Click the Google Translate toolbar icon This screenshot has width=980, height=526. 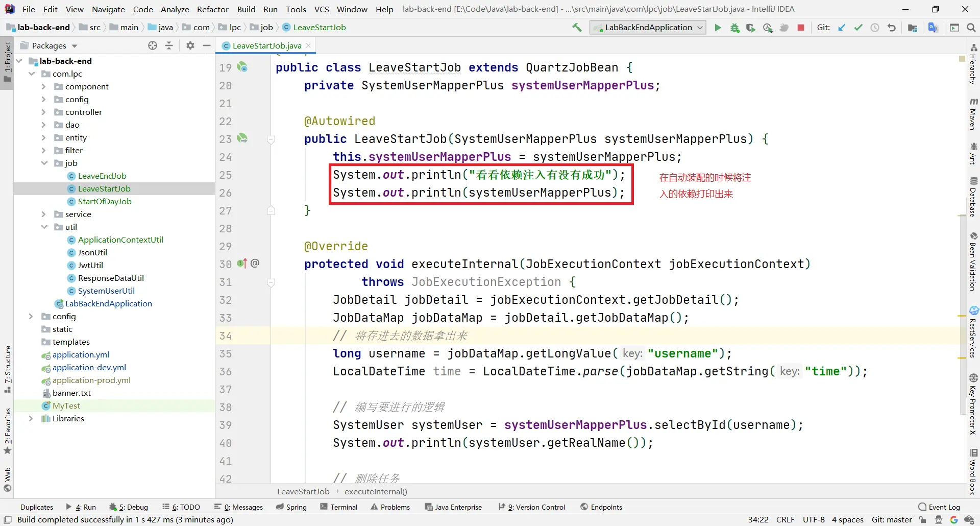click(933, 28)
